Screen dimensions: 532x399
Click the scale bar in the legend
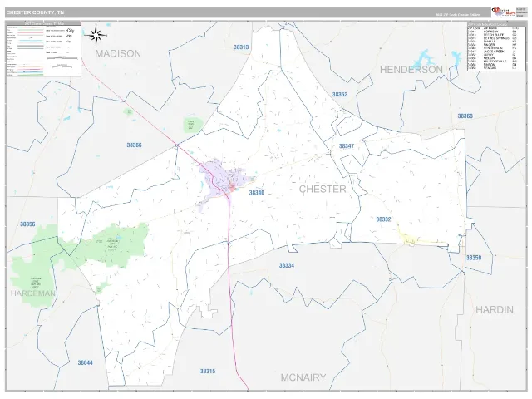[x=62, y=58]
